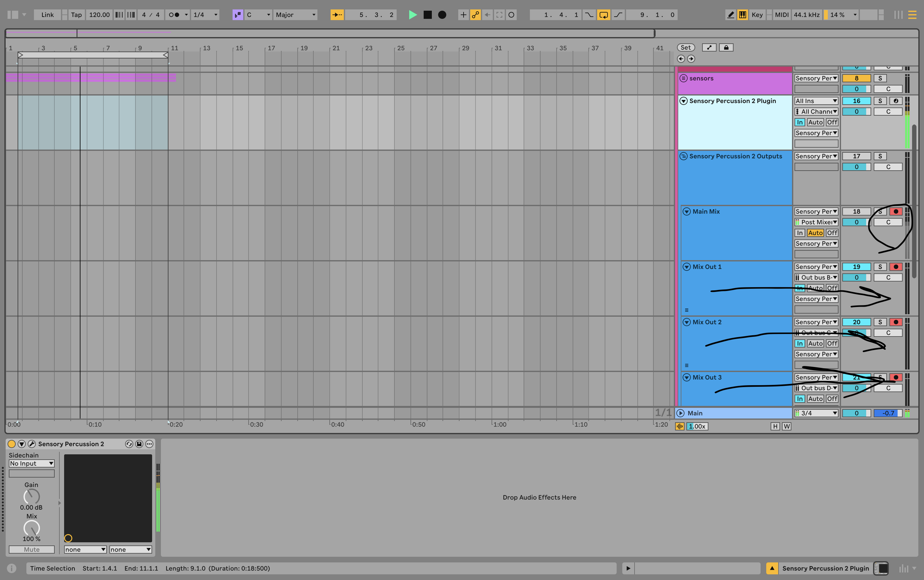
Task: Toggle Automation Arm link icon
Action: 475,14
